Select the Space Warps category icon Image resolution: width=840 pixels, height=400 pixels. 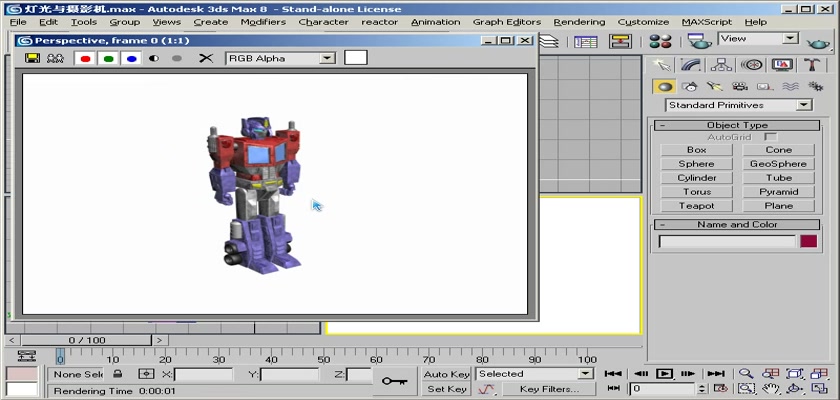click(x=790, y=87)
